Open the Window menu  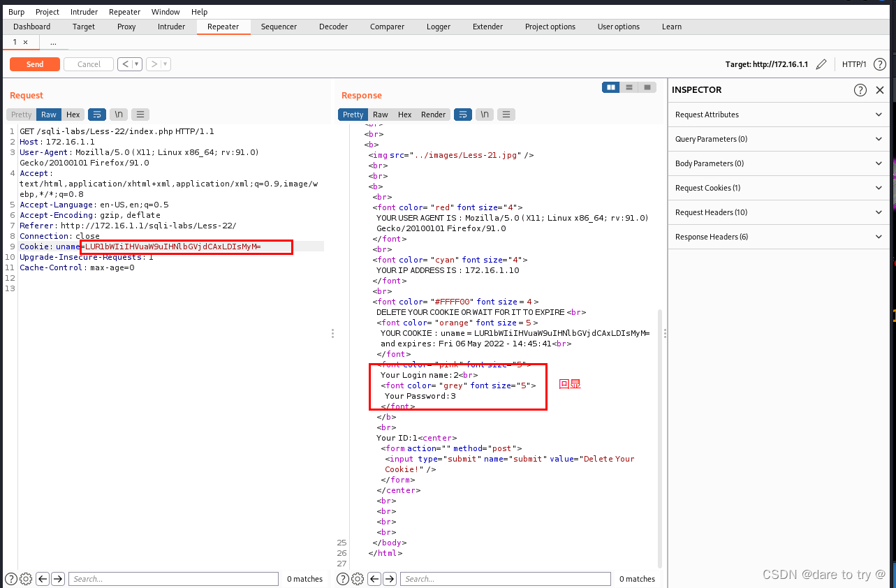point(166,12)
